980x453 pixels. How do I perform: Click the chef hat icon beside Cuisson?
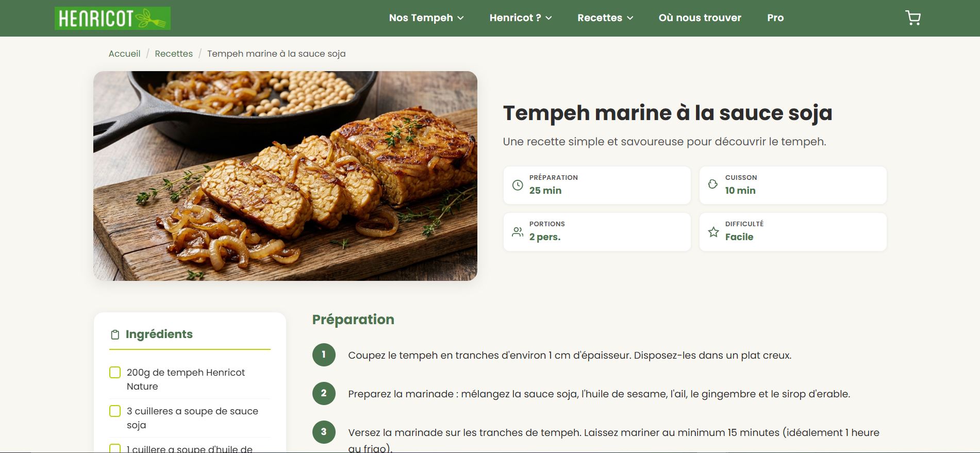click(713, 184)
